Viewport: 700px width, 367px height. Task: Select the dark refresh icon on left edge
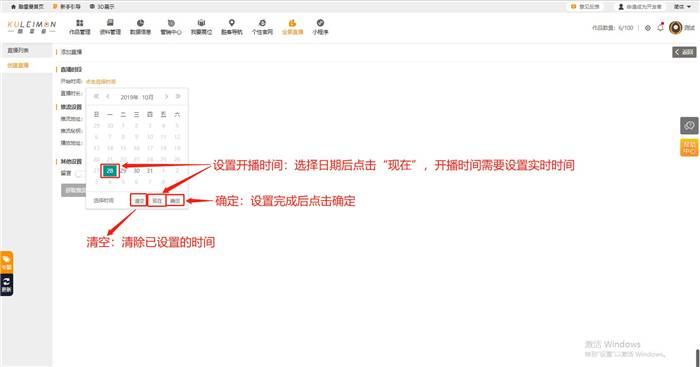[6, 285]
